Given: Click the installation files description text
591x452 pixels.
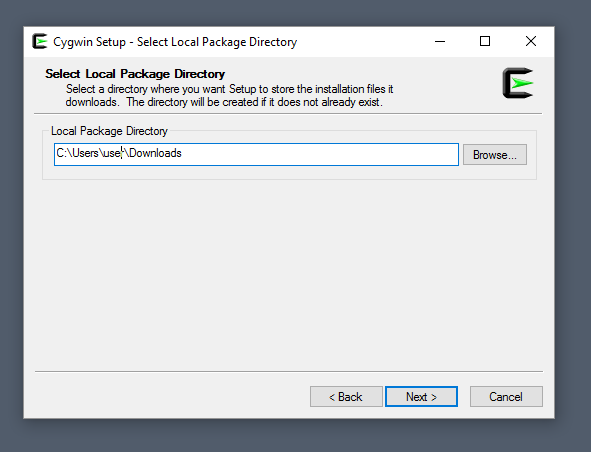Looking at the screenshot, I should [x=229, y=95].
